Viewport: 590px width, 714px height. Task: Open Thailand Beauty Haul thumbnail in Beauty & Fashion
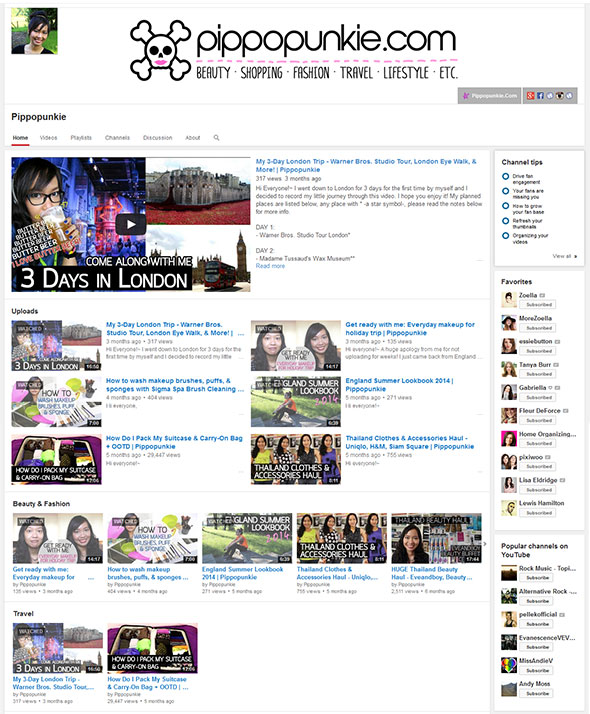click(436, 538)
